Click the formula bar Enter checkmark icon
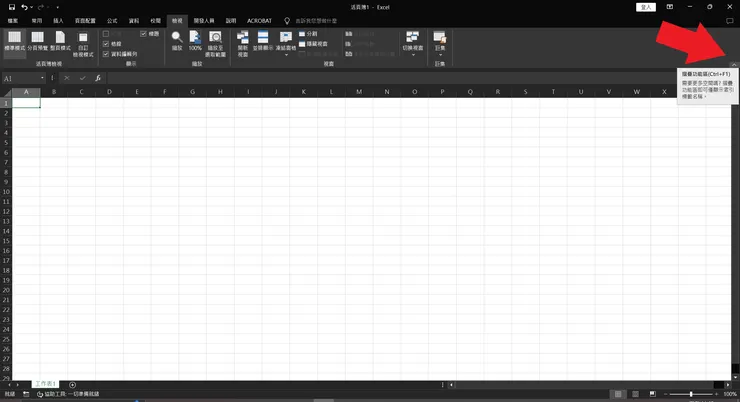The width and height of the screenshot is (740, 402). (x=83, y=78)
